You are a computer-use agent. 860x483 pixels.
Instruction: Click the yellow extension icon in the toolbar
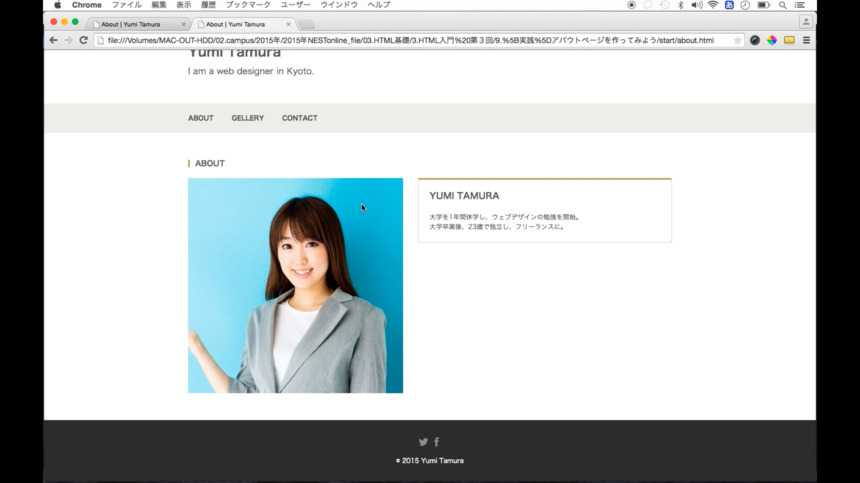pyautogui.click(x=789, y=40)
